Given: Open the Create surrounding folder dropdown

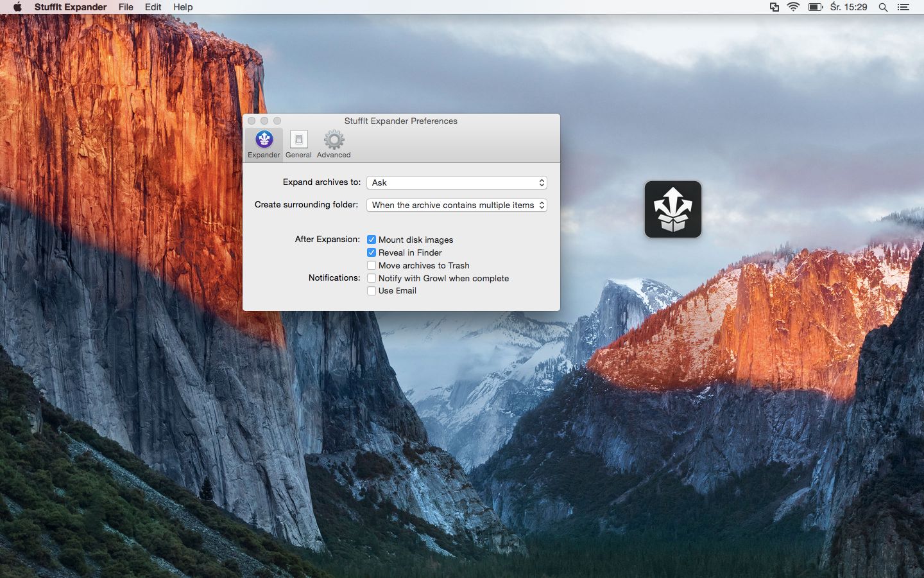Looking at the screenshot, I should 456,205.
